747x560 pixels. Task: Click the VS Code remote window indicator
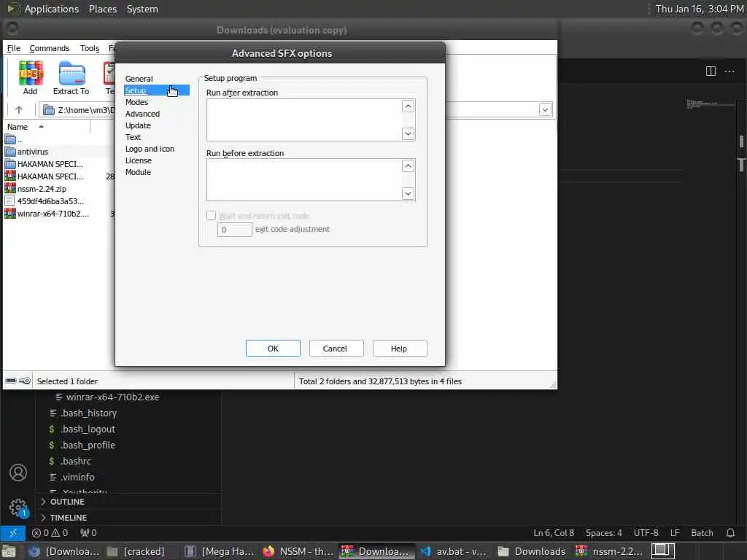[x=13, y=533]
